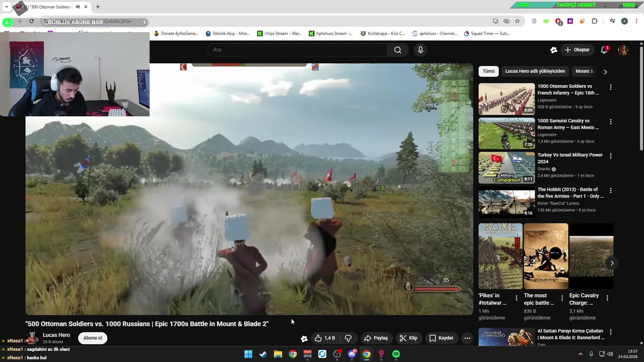Expand hidden system tray icons chevron
This screenshot has height=362, width=644.
tap(580, 354)
